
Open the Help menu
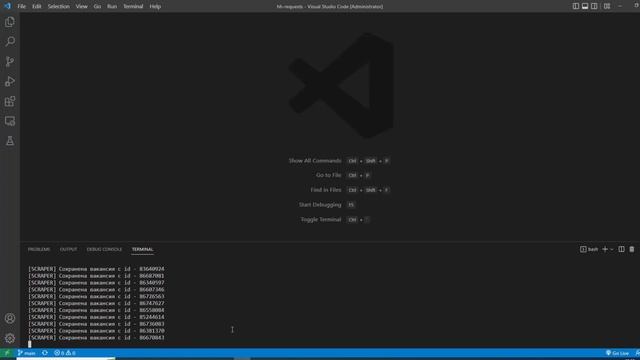(155, 6)
